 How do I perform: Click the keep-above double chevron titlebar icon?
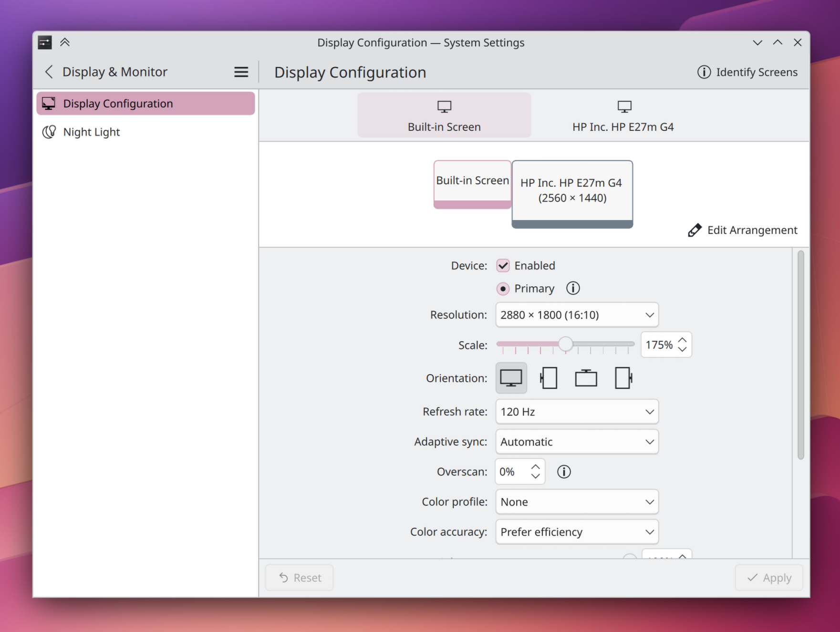[x=65, y=42]
